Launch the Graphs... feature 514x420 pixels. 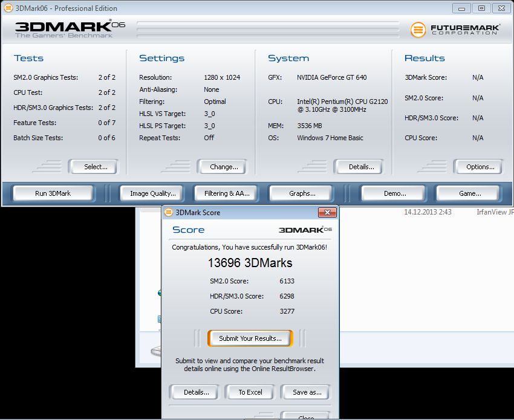[x=302, y=193]
